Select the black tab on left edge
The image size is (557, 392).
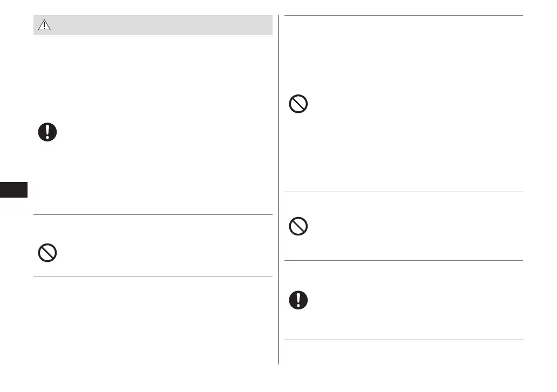click(13, 190)
